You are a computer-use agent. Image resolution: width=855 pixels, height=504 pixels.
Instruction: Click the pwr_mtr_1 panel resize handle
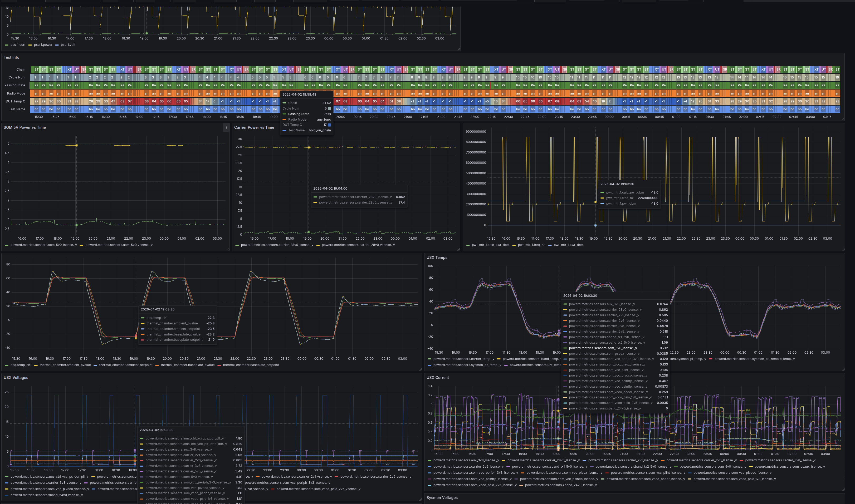click(843, 249)
